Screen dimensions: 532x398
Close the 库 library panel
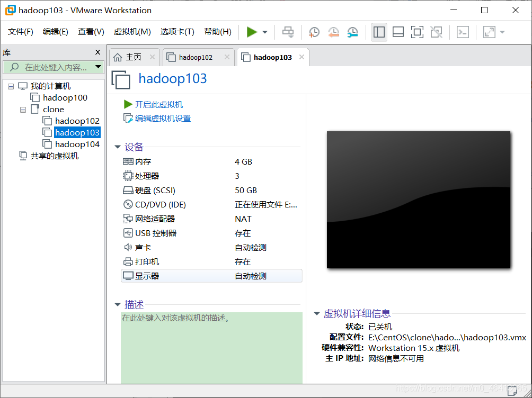click(97, 52)
